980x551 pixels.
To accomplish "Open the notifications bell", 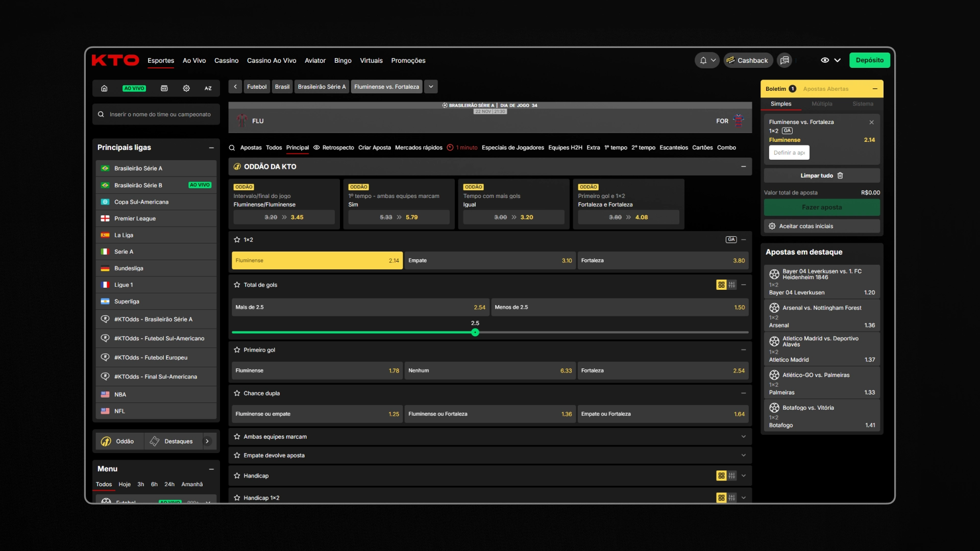I will [x=703, y=60].
